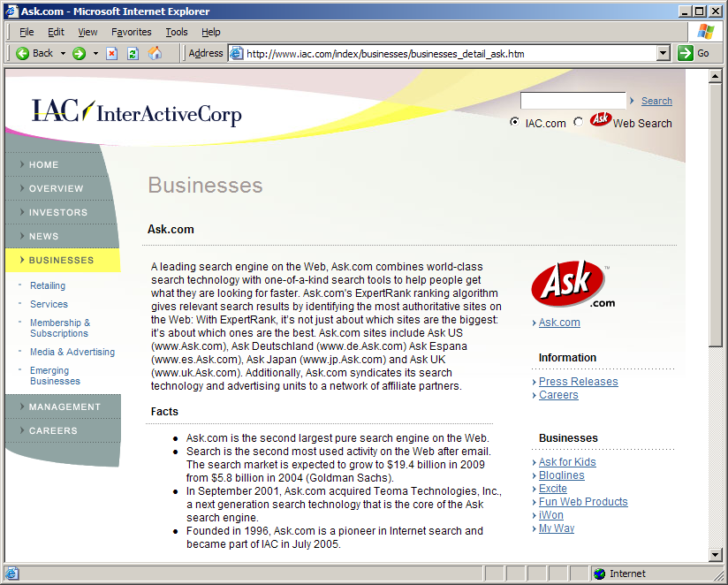This screenshot has height=585, width=728.
Task: Open the Careers link under Information
Action: [558, 395]
